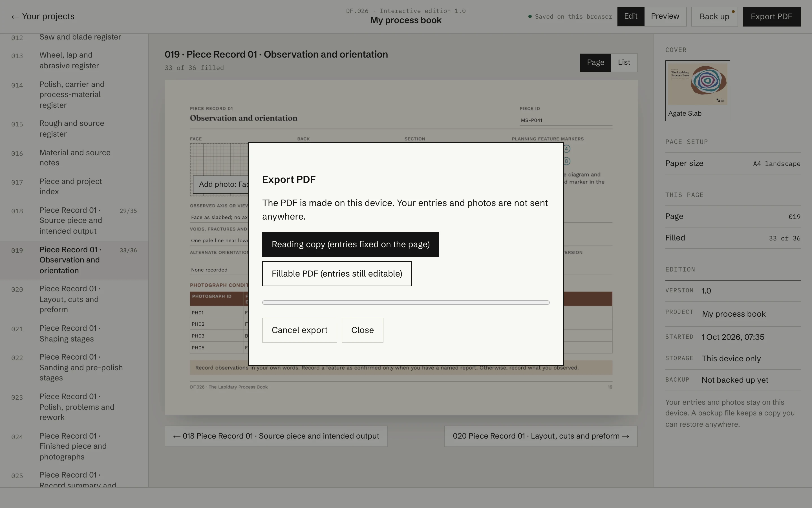Choose Fillable PDF export option

[337, 273]
